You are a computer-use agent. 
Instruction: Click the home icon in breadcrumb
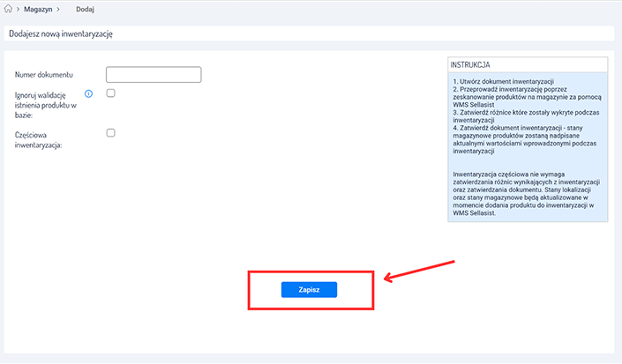coord(9,9)
